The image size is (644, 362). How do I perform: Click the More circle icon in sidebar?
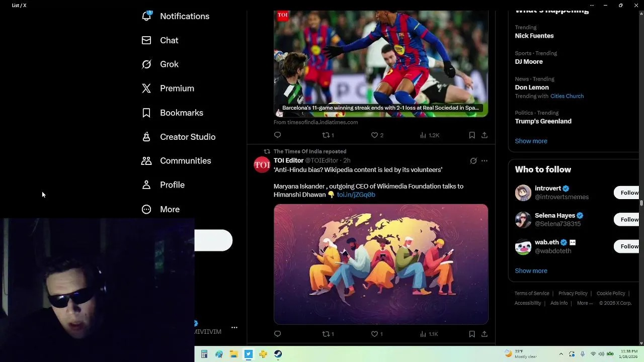(x=146, y=209)
